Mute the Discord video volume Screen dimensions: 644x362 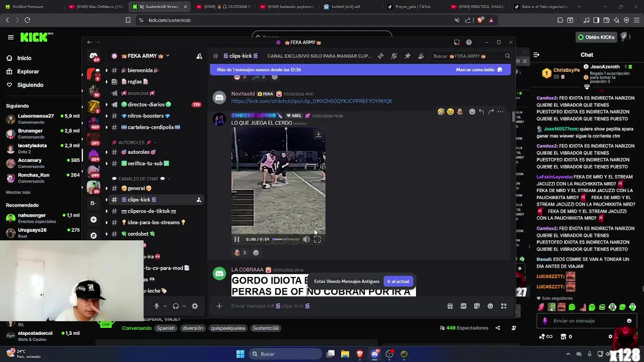click(x=306, y=239)
